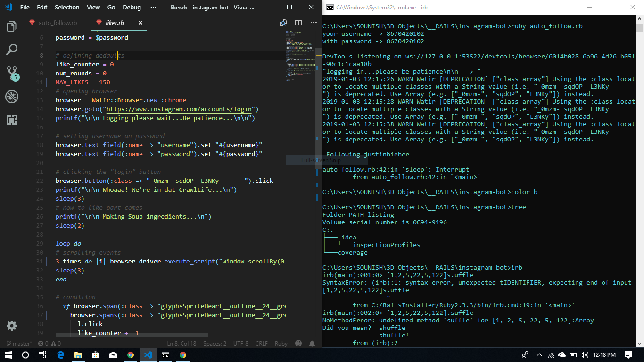Open the View menu in VS Code
This screenshot has height=362, width=644.
pyautogui.click(x=93, y=7)
